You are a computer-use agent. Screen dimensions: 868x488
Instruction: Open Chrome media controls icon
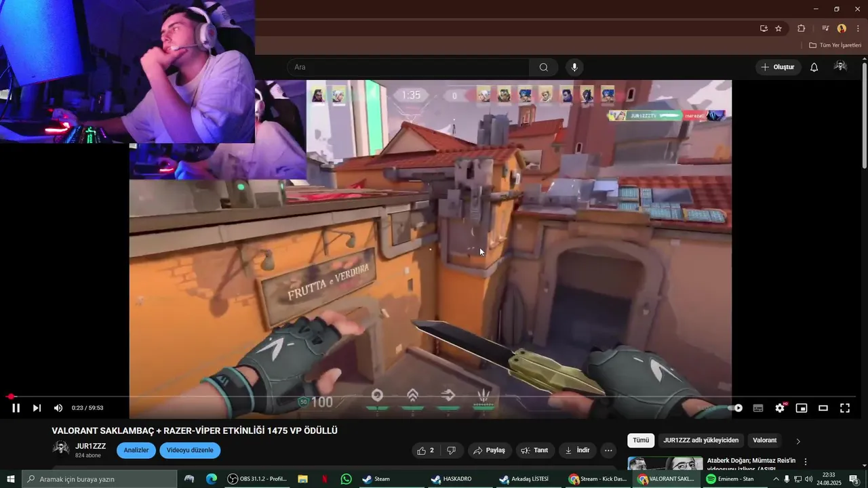(x=825, y=28)
